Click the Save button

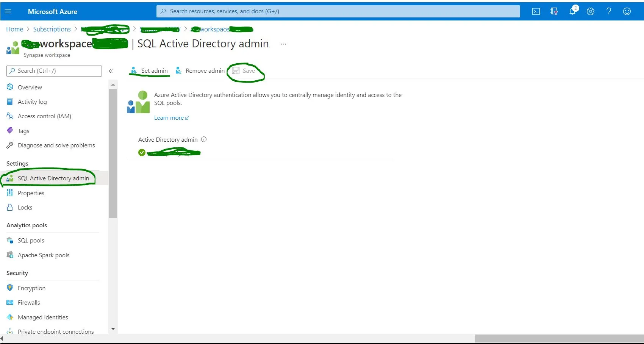coord(244,70)
